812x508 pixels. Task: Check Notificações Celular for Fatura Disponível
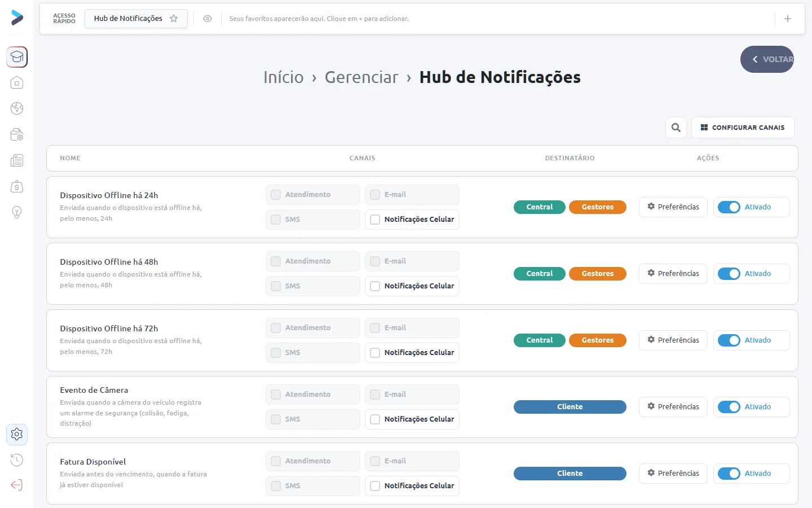pyautogui.click(x=375, y=486)
